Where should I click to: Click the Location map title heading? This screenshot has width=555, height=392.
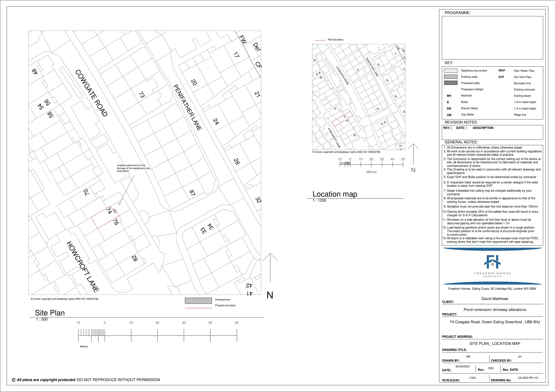[335, 194]
